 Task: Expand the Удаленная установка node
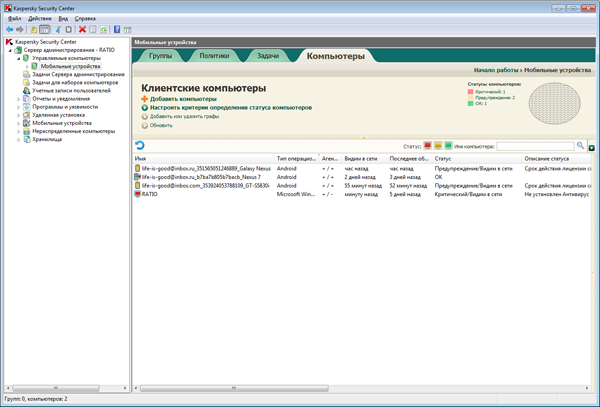(x=18, y=115)
